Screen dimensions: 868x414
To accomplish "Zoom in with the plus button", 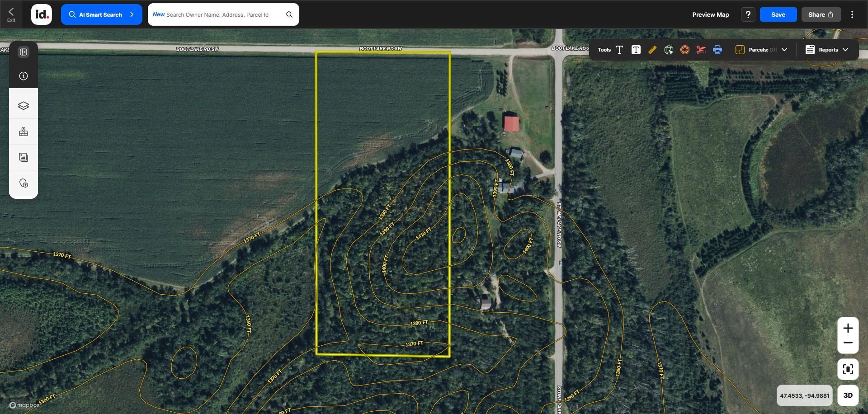I will [x=848, y=328].
